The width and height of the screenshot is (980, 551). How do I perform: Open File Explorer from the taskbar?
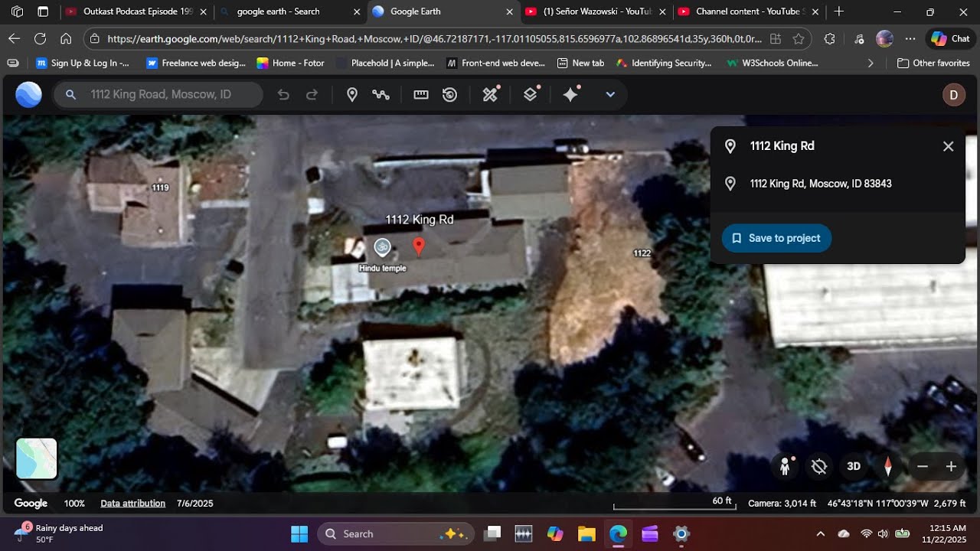[586, 533]
